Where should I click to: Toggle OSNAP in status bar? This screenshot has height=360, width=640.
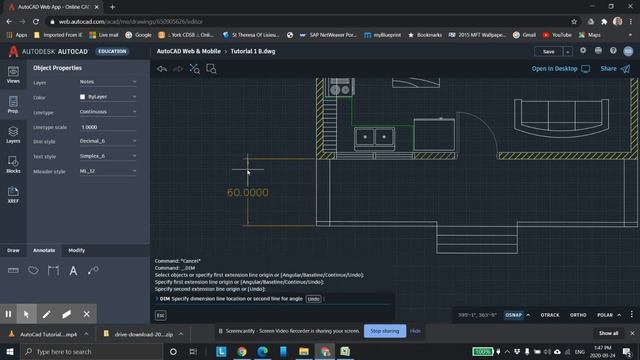[513, 315]
